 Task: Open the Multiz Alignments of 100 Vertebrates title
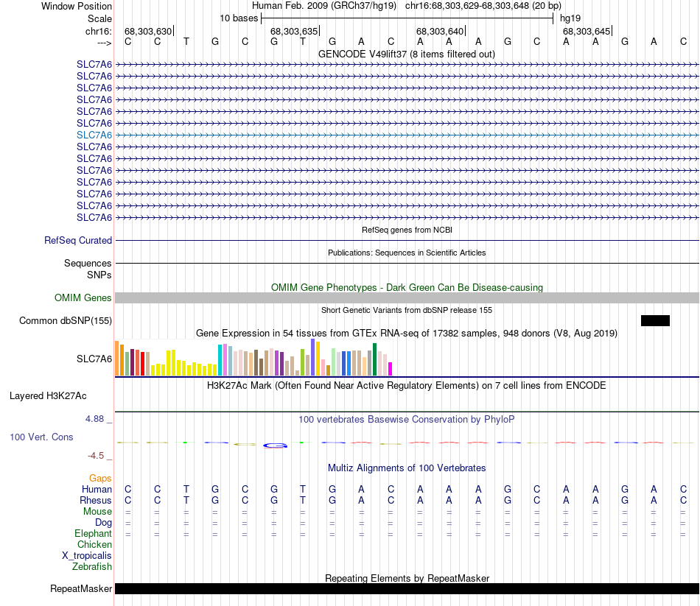(x=407, y=468)
